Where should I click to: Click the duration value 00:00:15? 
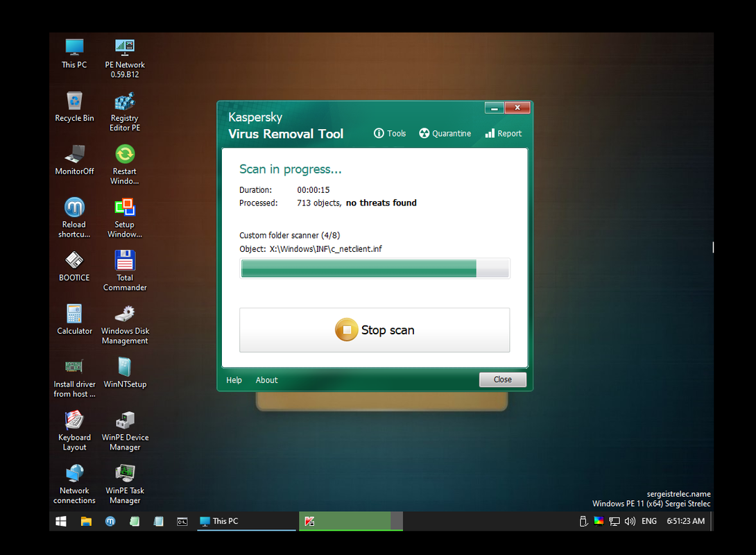point(313,190)
